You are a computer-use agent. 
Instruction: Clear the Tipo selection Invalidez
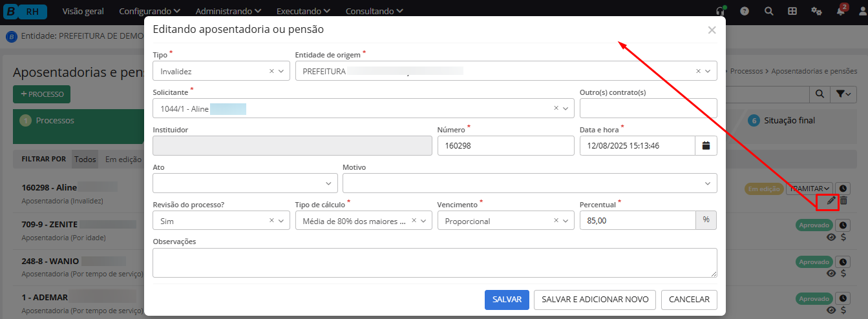271,71
